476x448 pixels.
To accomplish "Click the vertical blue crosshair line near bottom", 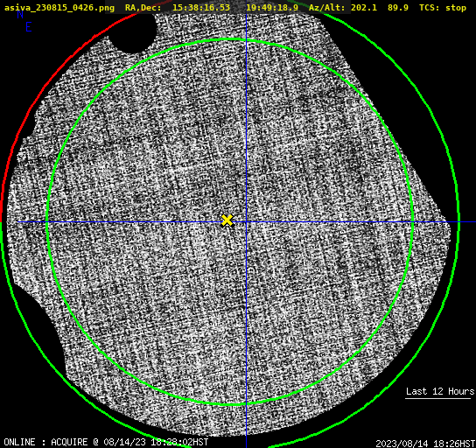I will (246, 425).
